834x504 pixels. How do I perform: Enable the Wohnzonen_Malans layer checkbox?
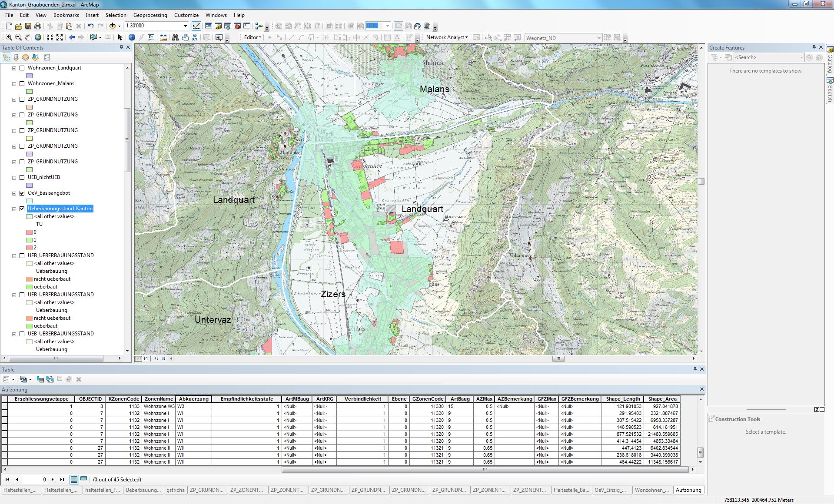pyautogui.click(x=22, y=83)
